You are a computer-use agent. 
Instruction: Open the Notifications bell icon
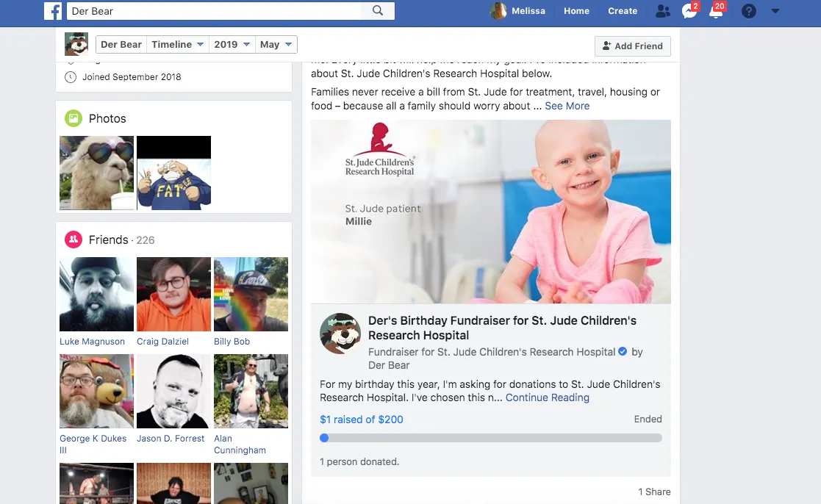(x=716, y=11)
